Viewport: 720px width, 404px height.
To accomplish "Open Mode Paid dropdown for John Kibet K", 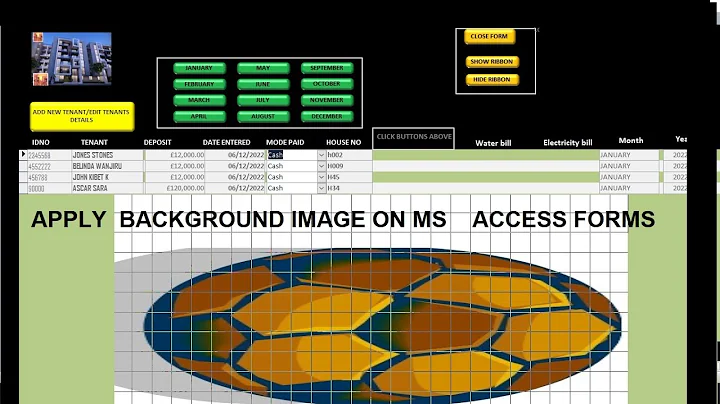I will coord(322,177).
